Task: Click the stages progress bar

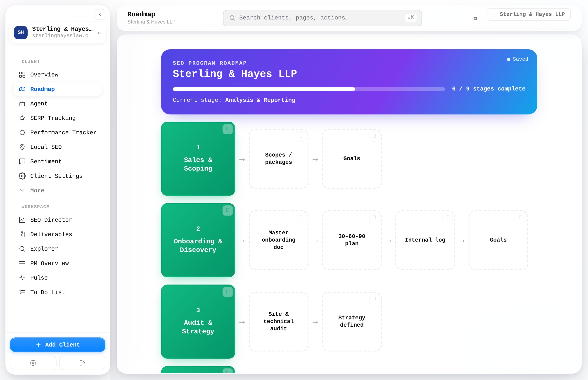Action: (x=309, y=89)
